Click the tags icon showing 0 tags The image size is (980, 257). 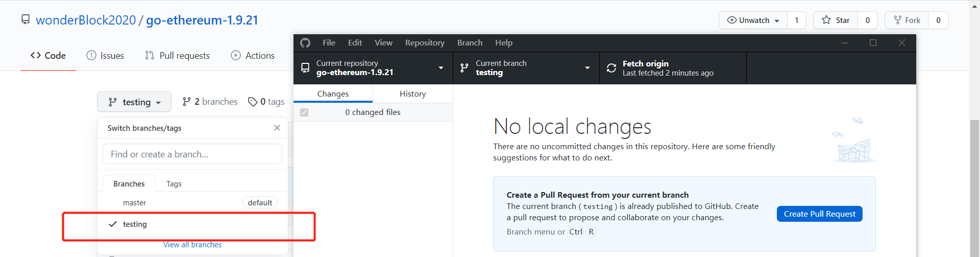253,102
